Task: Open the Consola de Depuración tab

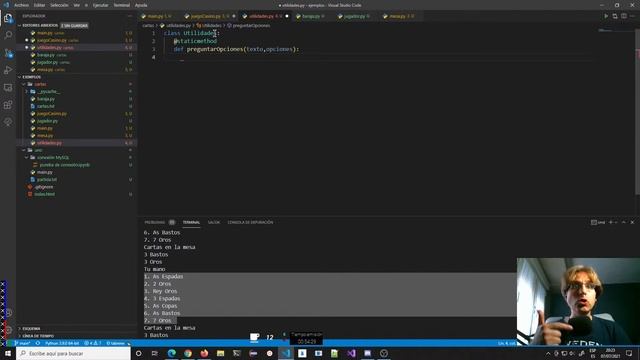Action: [x=250, y=222]
